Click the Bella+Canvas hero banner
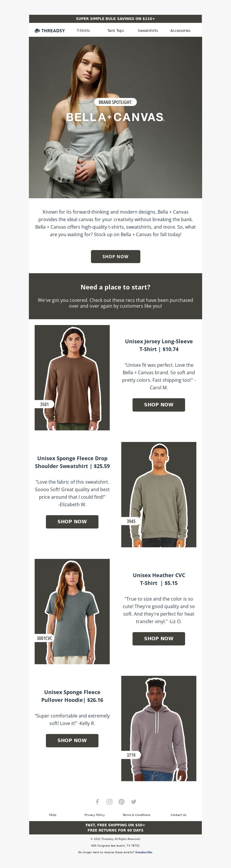Screen dimensions: 231x868 tap(115, 117)
